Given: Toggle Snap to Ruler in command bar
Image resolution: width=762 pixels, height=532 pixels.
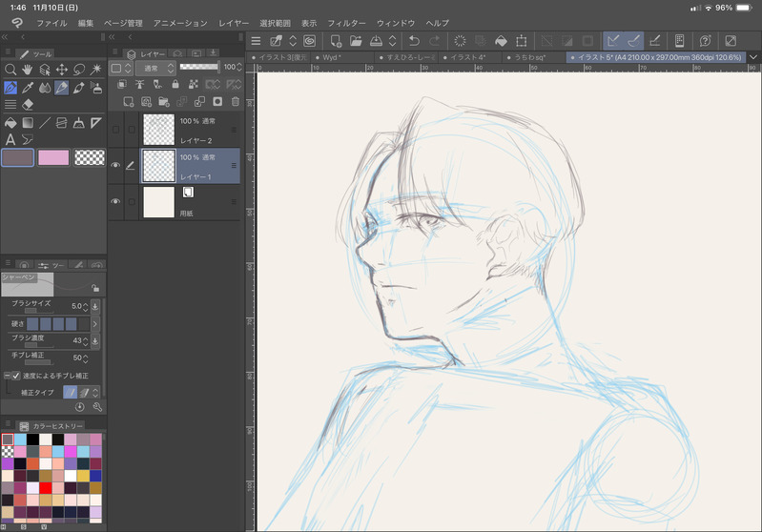Looking at the screenshot, I should [613, 41].
